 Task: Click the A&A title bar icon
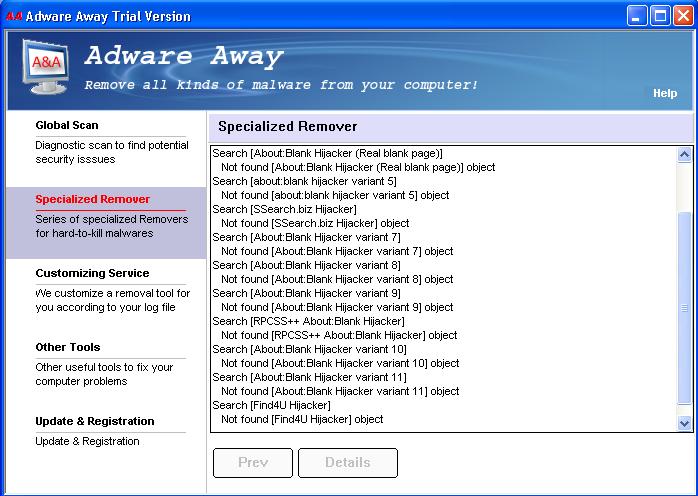point(14,16)
